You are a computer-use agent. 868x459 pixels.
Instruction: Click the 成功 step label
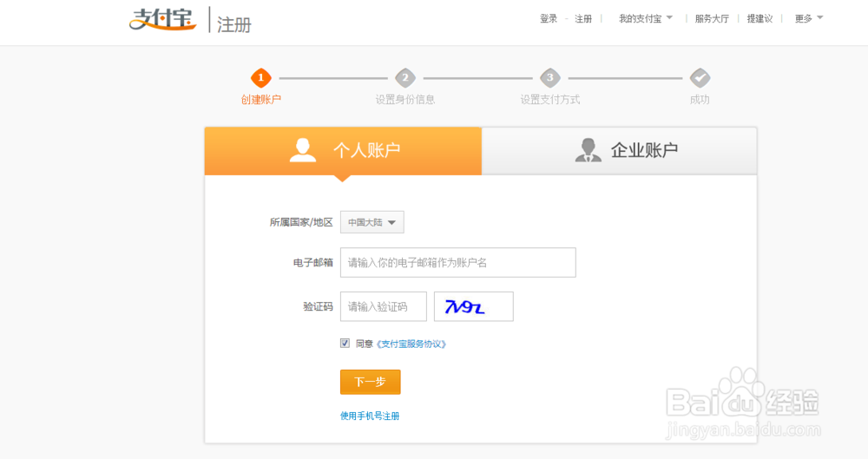pos(700,100)
